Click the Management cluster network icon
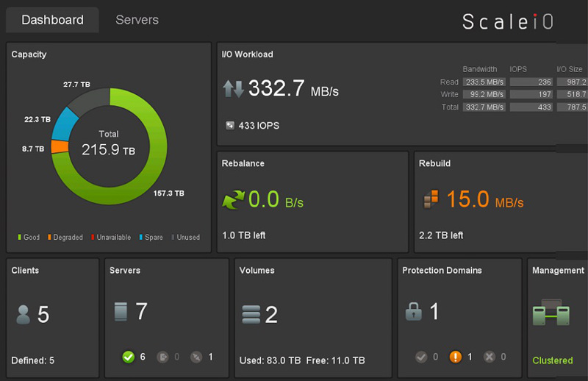 click(551, 313)
